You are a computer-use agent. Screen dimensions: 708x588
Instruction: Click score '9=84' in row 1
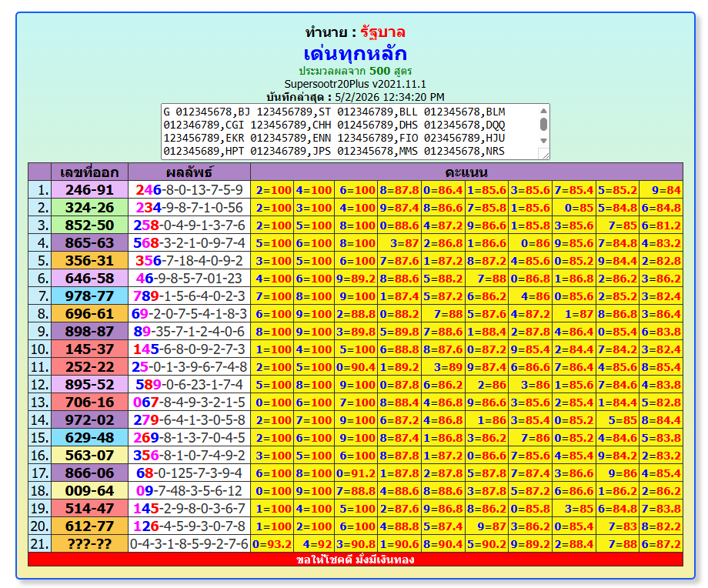[661, 189]
